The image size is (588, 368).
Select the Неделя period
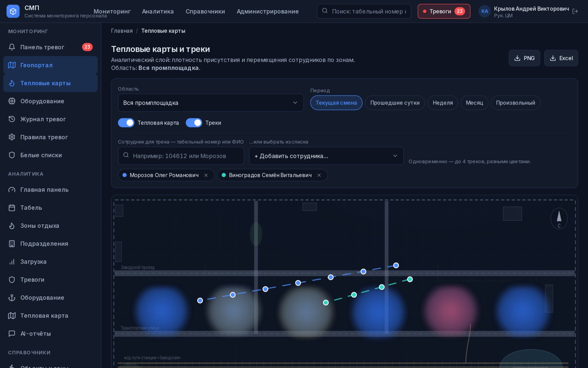442,103
